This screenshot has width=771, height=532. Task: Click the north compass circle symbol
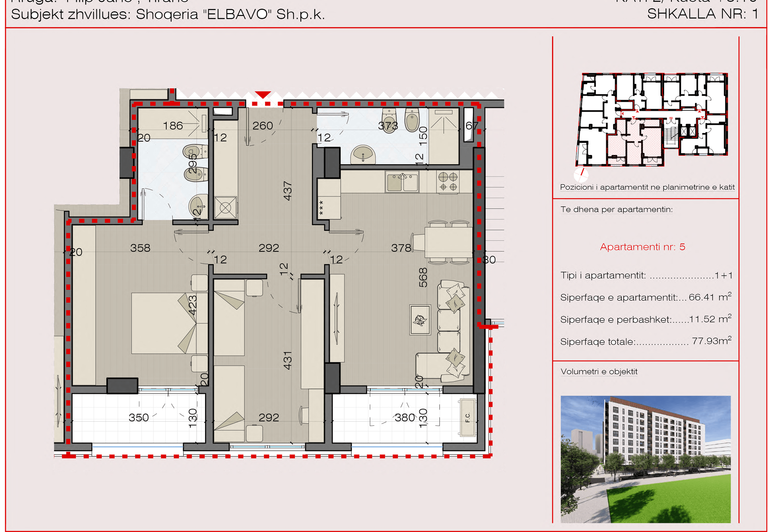tap(581, 174)
